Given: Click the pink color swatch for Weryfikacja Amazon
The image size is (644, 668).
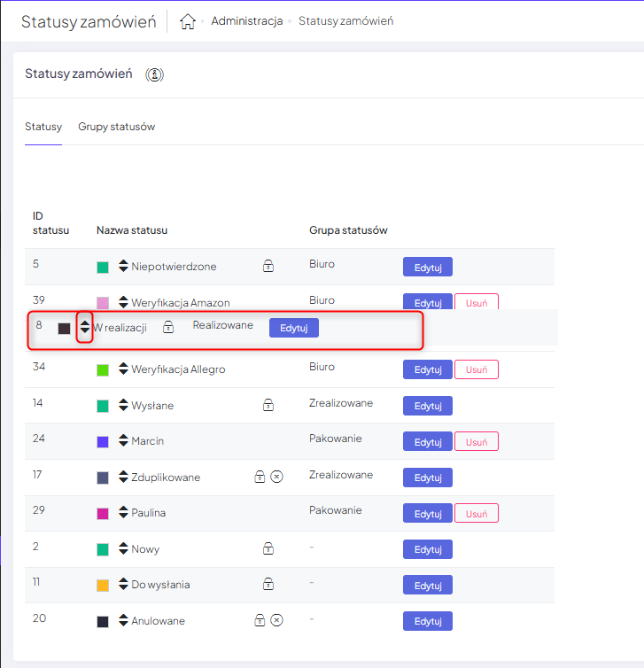Looking at the screenshot, I should (x=103, y=303).
